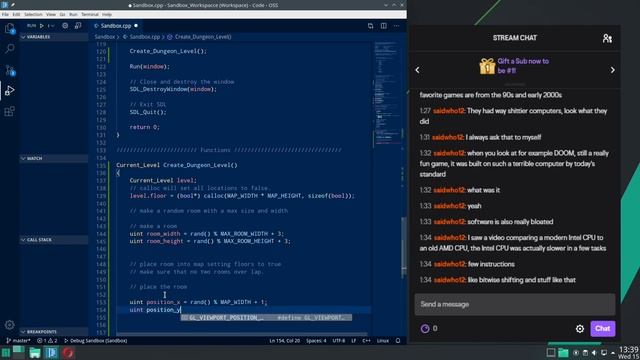Change language mode via C++
Screen dimensions: 640x360
pos(367,340)
